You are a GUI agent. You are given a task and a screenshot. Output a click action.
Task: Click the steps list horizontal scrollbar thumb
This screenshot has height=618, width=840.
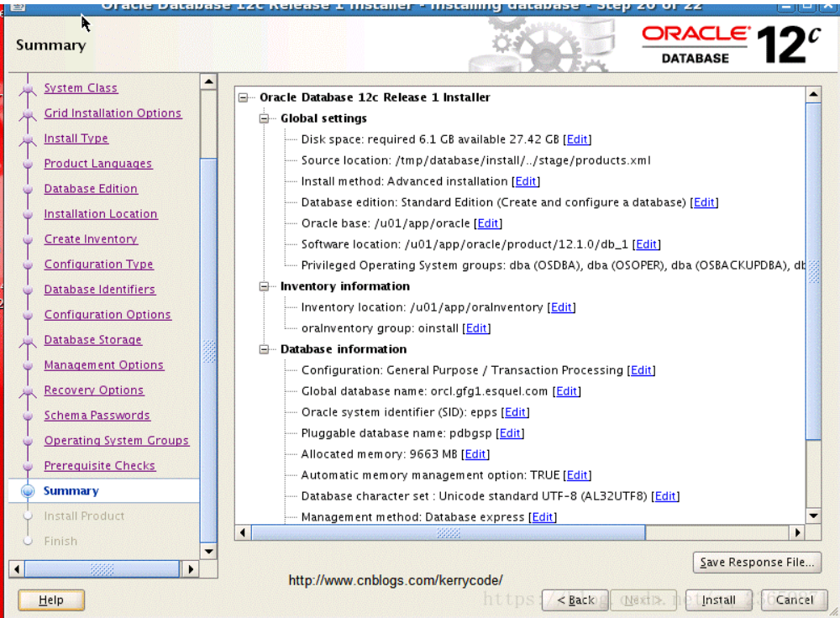(x=102, y=568)
